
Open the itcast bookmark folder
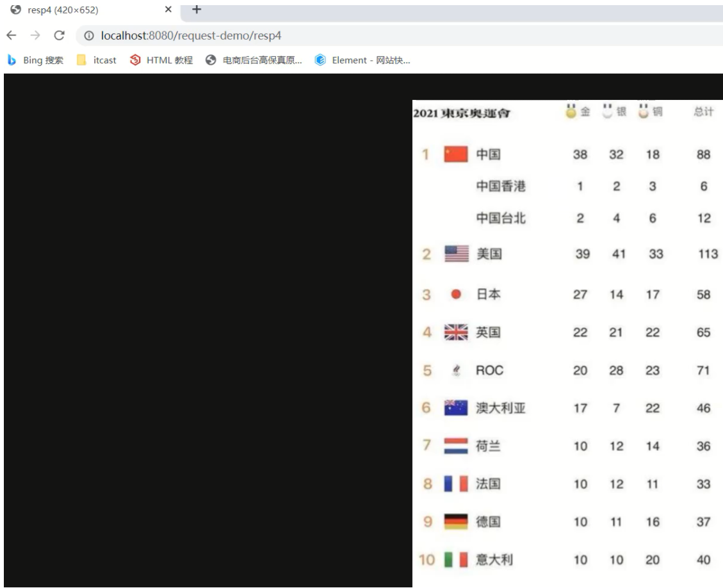point(96,60)
